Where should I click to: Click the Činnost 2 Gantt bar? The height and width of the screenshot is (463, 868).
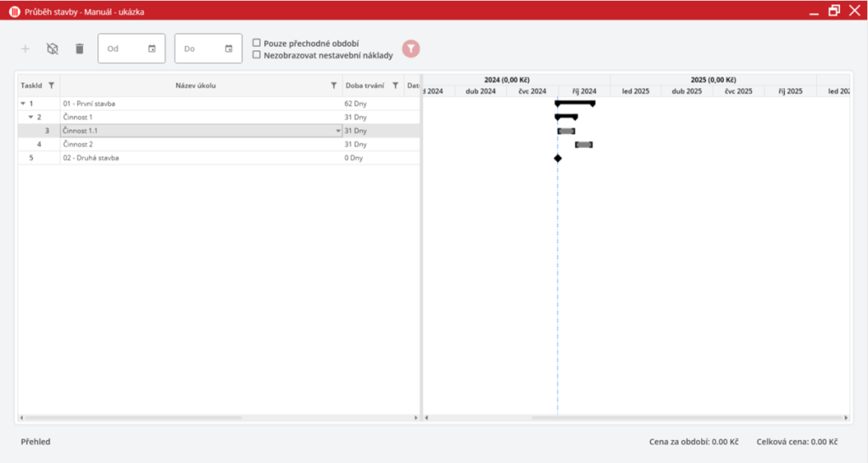coord(584,145)
